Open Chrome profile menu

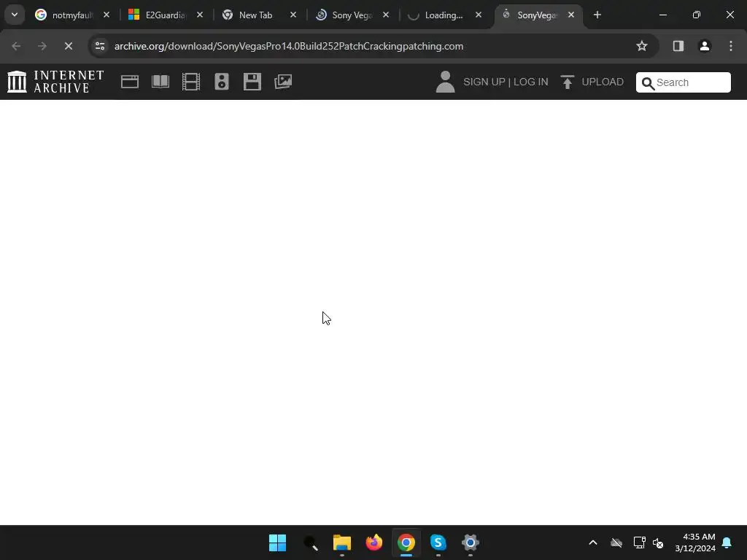705,46
